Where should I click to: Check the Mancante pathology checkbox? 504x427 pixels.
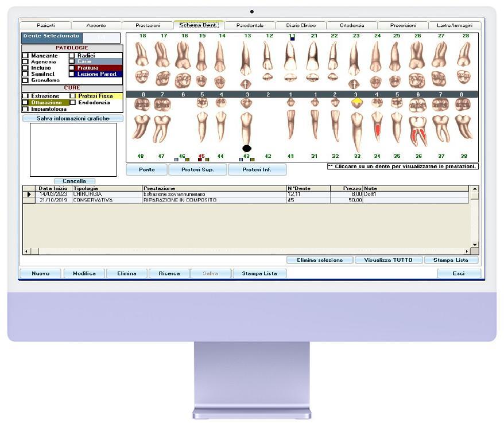[25, 56]
